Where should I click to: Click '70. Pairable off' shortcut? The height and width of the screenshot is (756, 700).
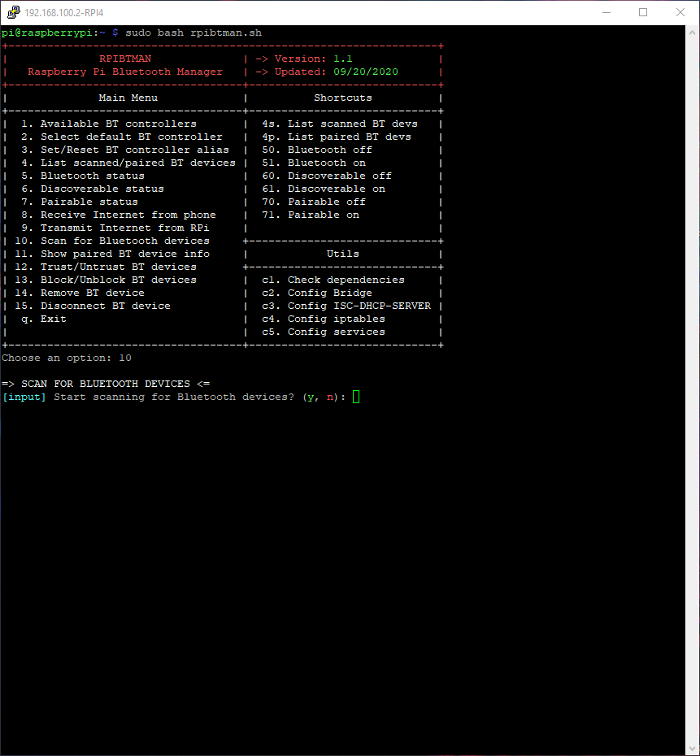click(x=314, y=202)
